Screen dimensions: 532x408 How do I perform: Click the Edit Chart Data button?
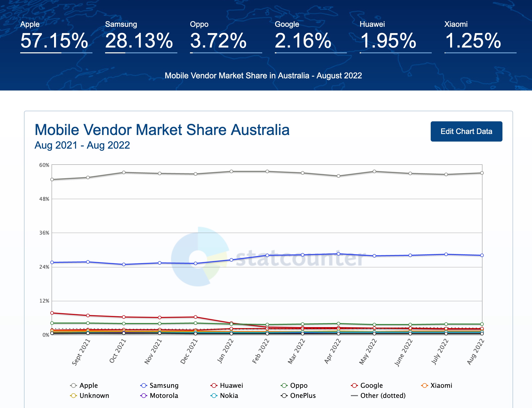[x=466, y=131]
